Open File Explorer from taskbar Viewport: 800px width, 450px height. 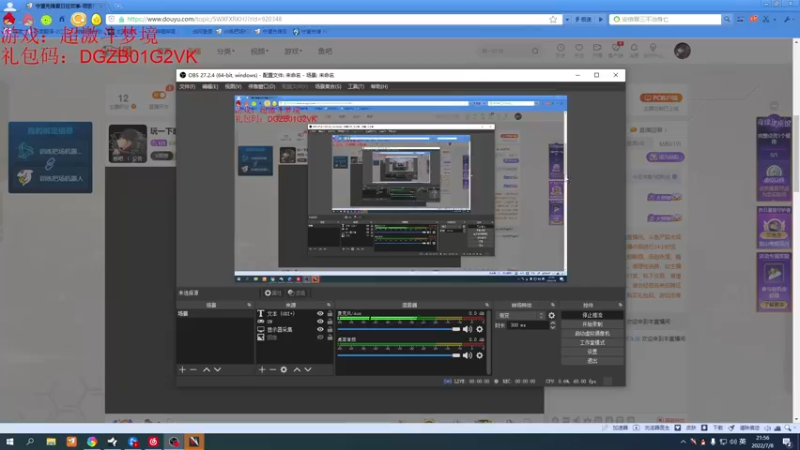click(51, 441)
